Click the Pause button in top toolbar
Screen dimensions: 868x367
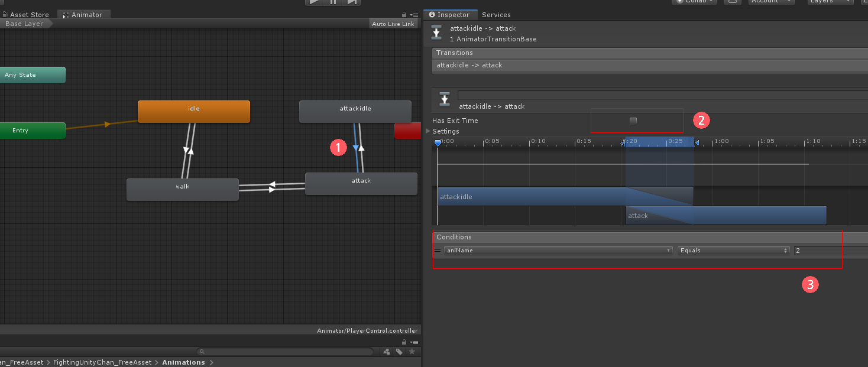coord(333,2)
